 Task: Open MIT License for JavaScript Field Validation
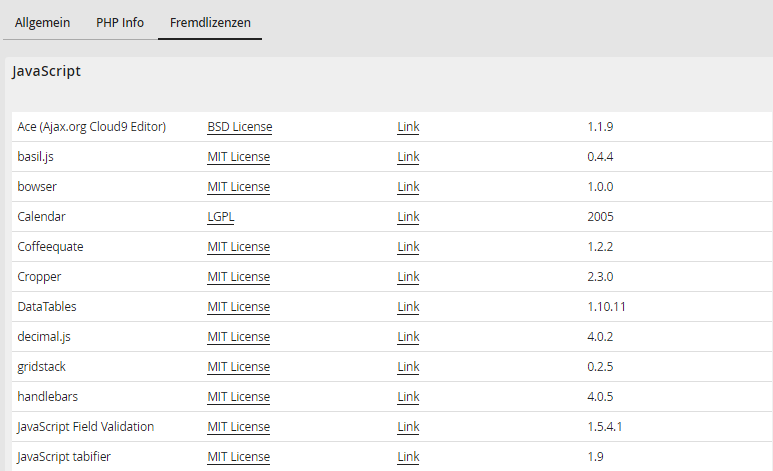tap(239, 427)
